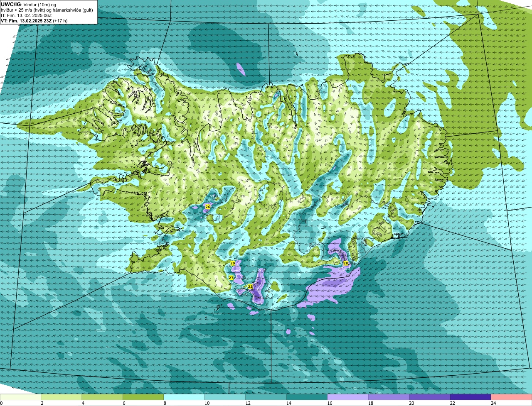Click the yellow gust marker labeled 27
The height and width of the screenshot is (406, 532).
231,277
